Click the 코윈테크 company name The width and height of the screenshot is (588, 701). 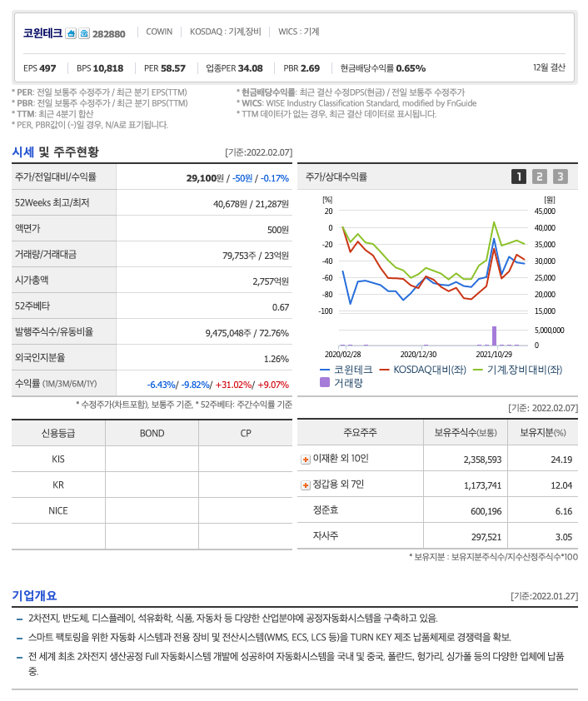42,33
